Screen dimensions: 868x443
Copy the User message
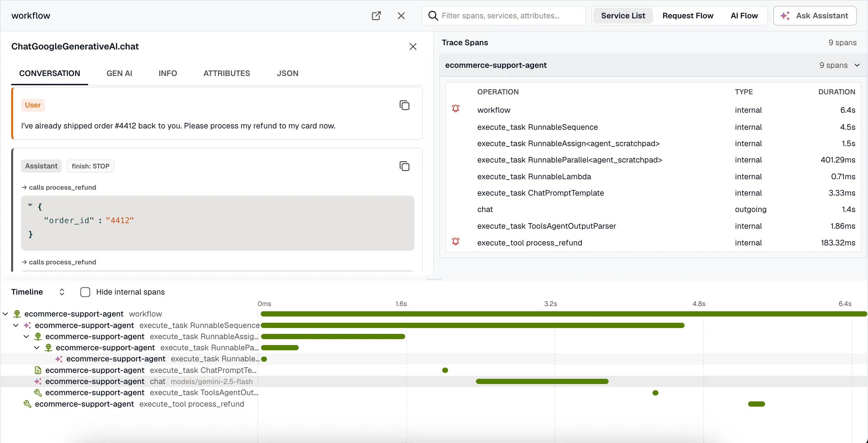click(x=404, y=105)
